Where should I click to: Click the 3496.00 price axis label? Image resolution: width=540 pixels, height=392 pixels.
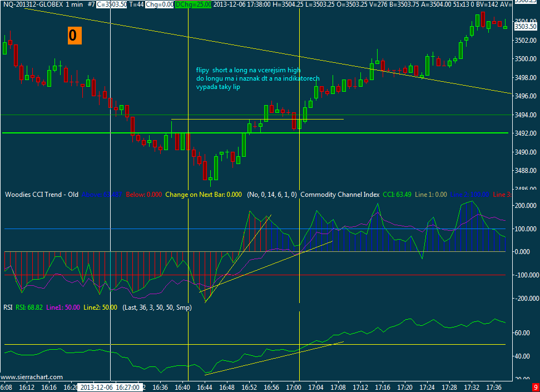pos(525,96)
